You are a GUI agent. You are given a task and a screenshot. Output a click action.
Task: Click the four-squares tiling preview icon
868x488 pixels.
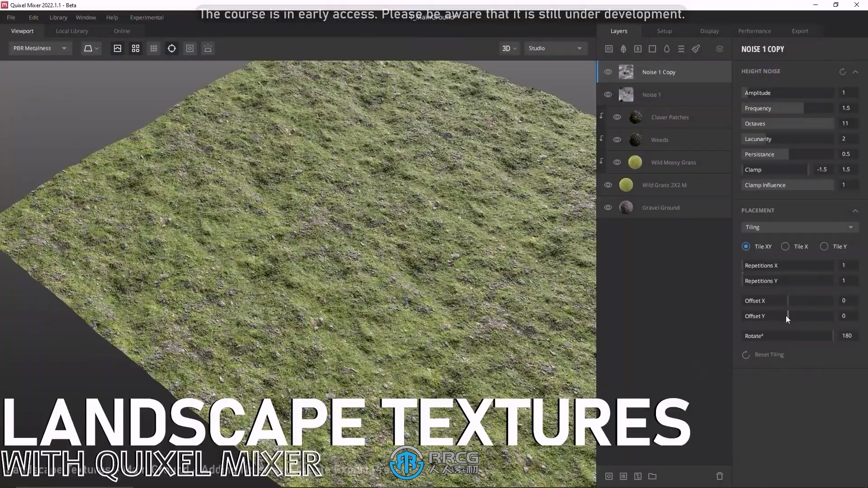tap(136, 48)
